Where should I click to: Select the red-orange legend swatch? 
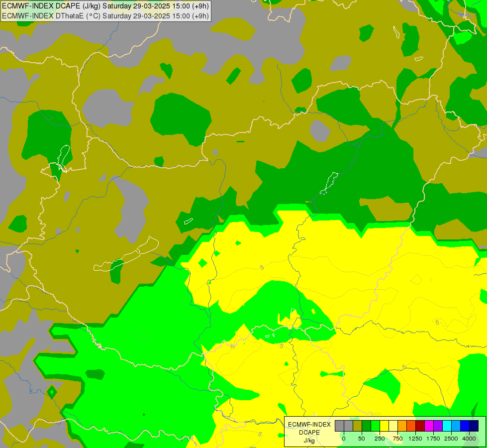pos(411,426)
